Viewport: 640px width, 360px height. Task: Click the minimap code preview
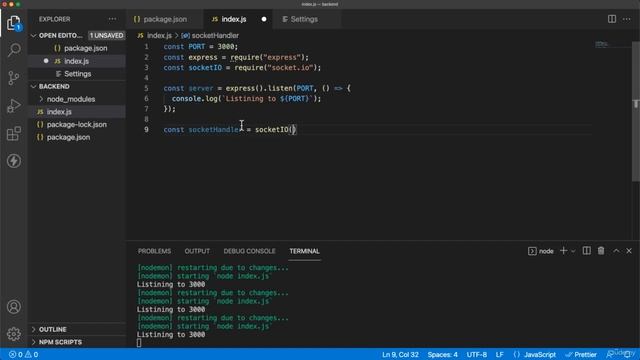pyautogui.click(x=601, y=44)
